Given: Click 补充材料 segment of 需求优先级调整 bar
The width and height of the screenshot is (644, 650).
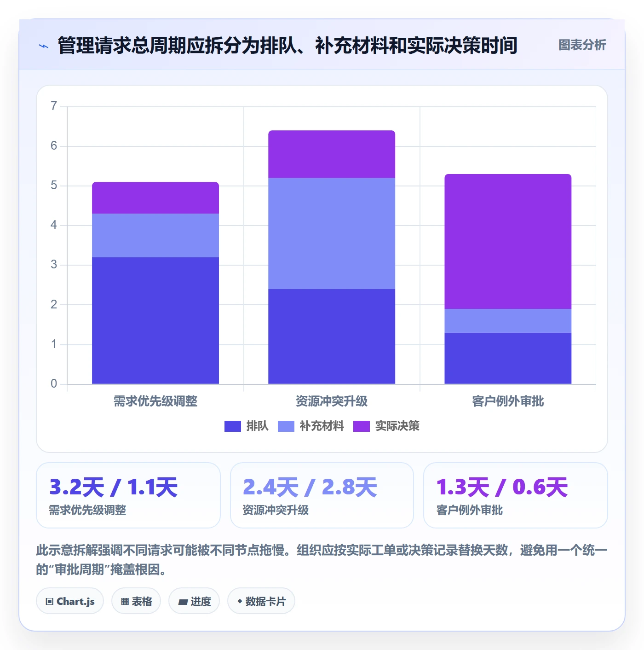Looking at the screenshot, I should pyautogui.click(x=155, y=235).
